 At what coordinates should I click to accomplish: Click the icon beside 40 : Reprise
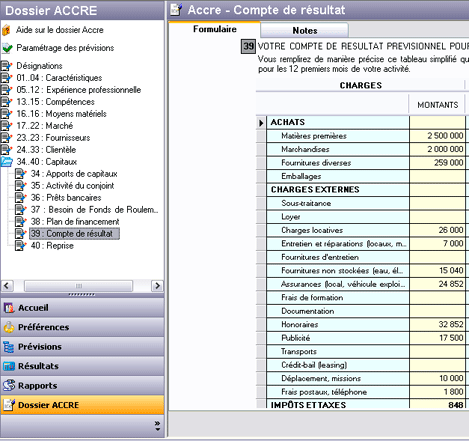(21, 246)
